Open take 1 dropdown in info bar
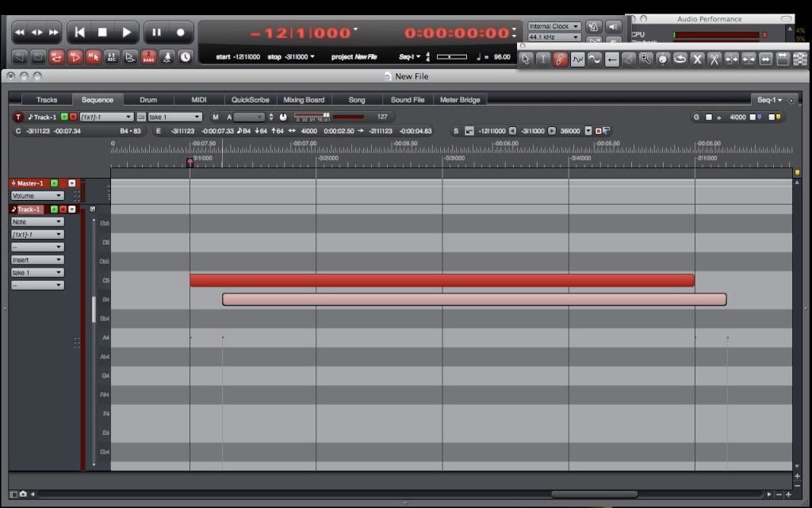812x508 pixels. [x=174, y=117]
